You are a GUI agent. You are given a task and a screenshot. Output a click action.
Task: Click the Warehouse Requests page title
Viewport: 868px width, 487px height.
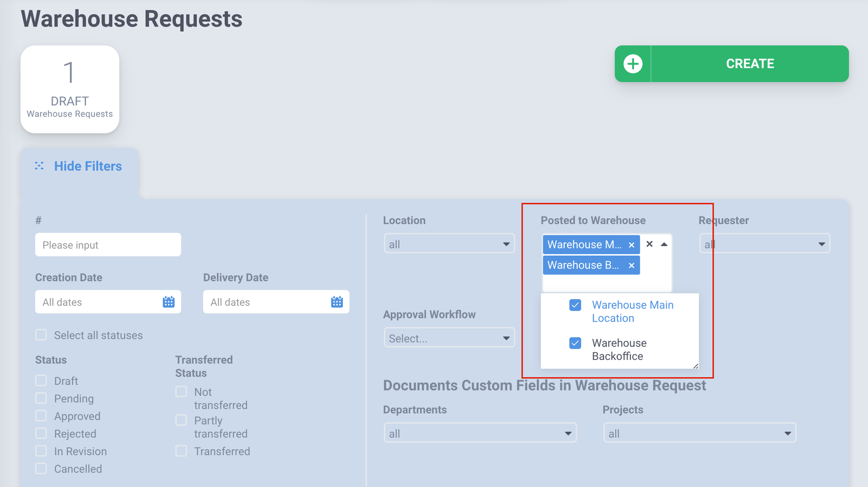tap(132, 19)
